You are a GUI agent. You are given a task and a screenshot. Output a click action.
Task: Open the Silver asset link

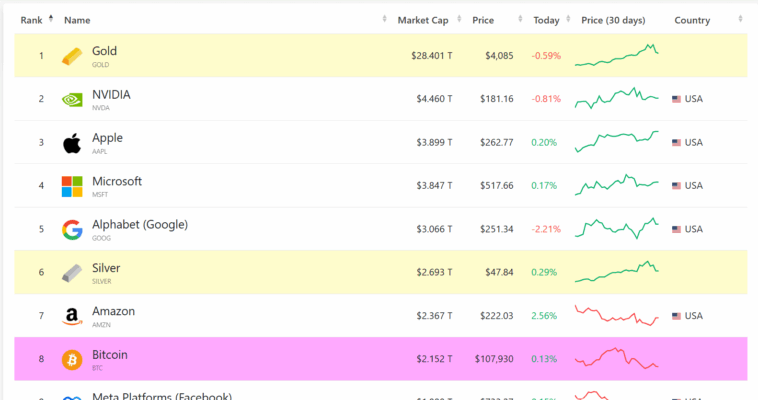coord(106,268)
